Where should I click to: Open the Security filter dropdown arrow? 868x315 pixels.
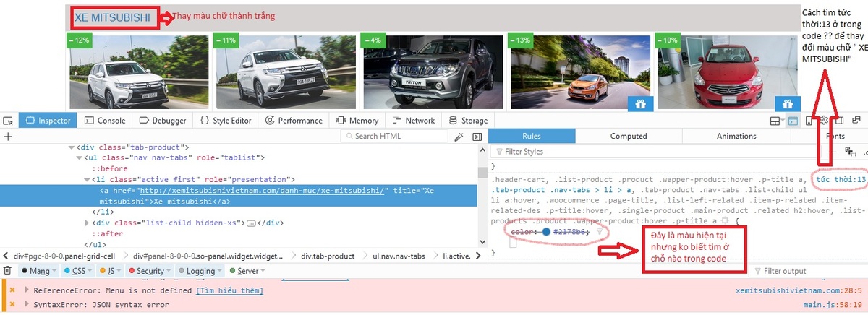(x=170, y=271)
